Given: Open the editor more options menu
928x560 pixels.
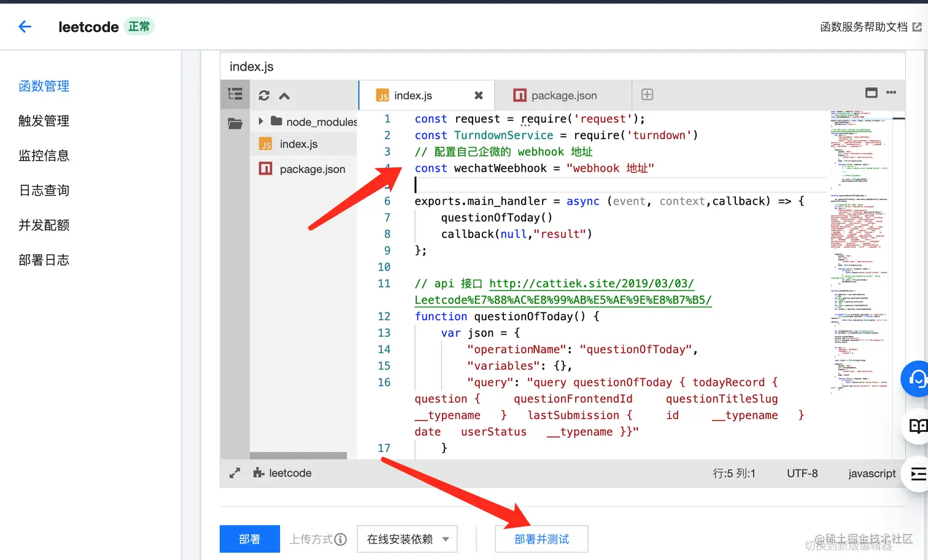Looking at the screenshot, I should tap(891, 93).
